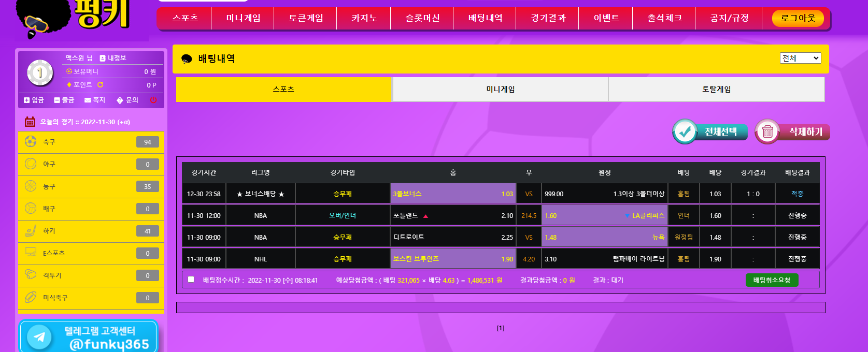Click the red power logout icon

pyautogui.click(x=153, y=100)
